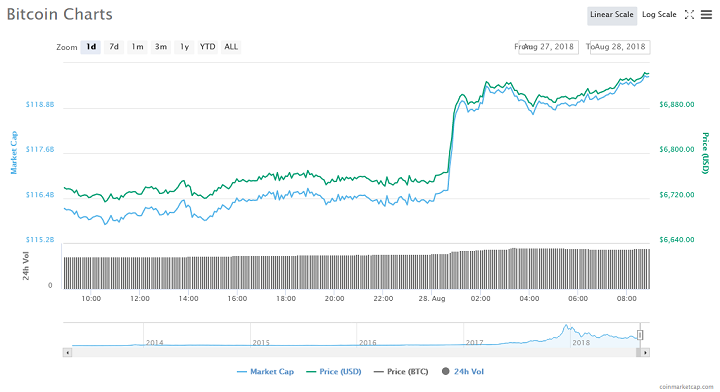Viewport: 720px width, 392px height.
Task: Click the navigator range handle
Action: click(x=640, y=335)
